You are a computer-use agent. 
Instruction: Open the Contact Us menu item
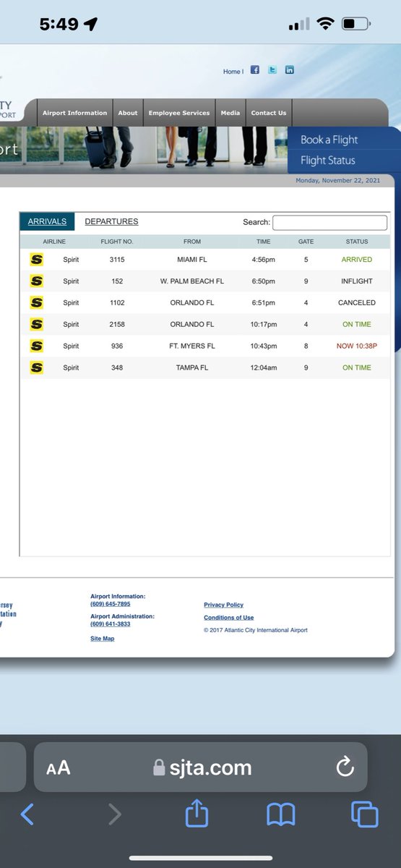point(269,113)
